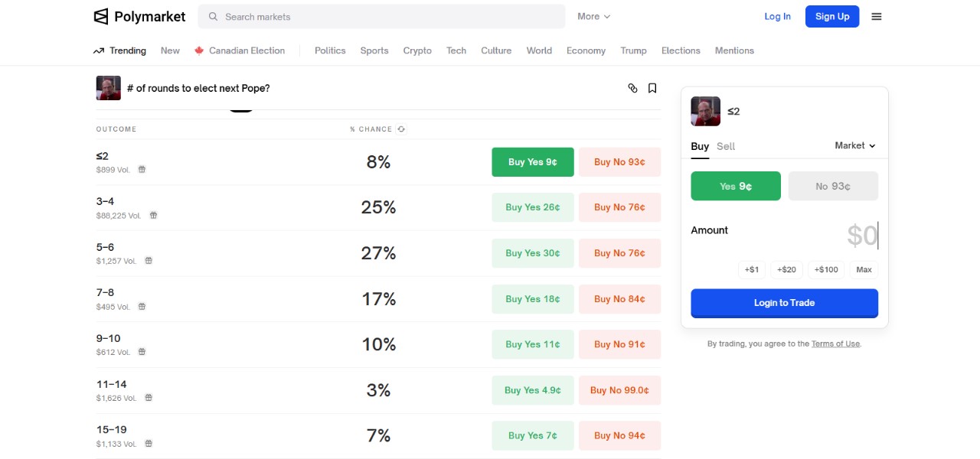Open the More categories dropdown
This screenshot has height=459, width=980.
click(593, 16)
